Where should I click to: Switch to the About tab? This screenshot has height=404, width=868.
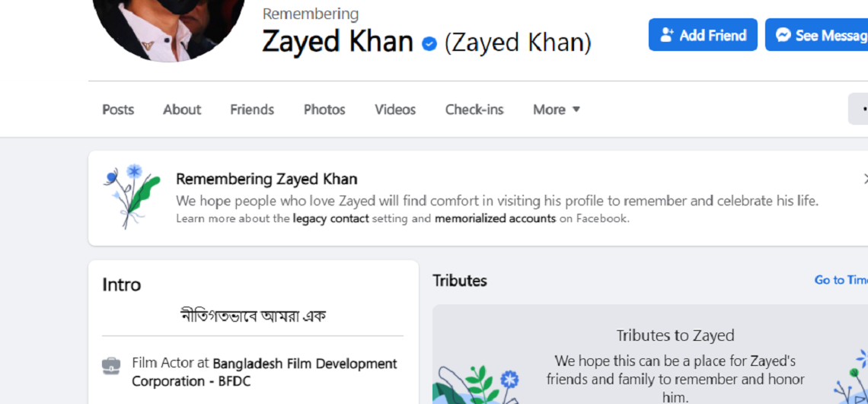pyautogui.click(x=182, y=110)
